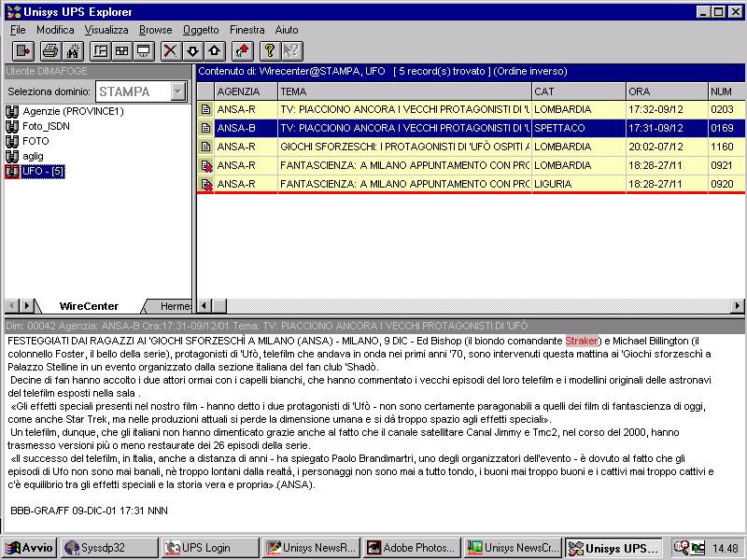
Task: Sort records by the ORA column header
Action: click(x=667, y=91)
